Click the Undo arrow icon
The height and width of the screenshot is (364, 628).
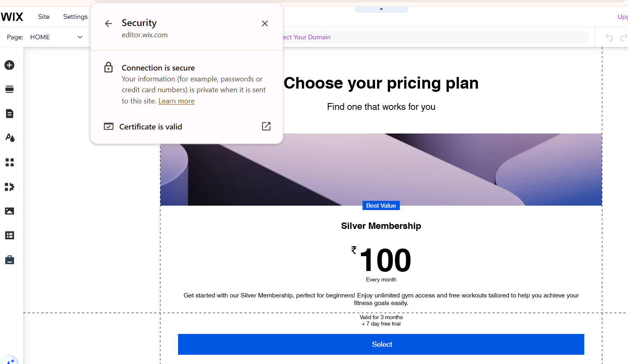pos(609,38)
